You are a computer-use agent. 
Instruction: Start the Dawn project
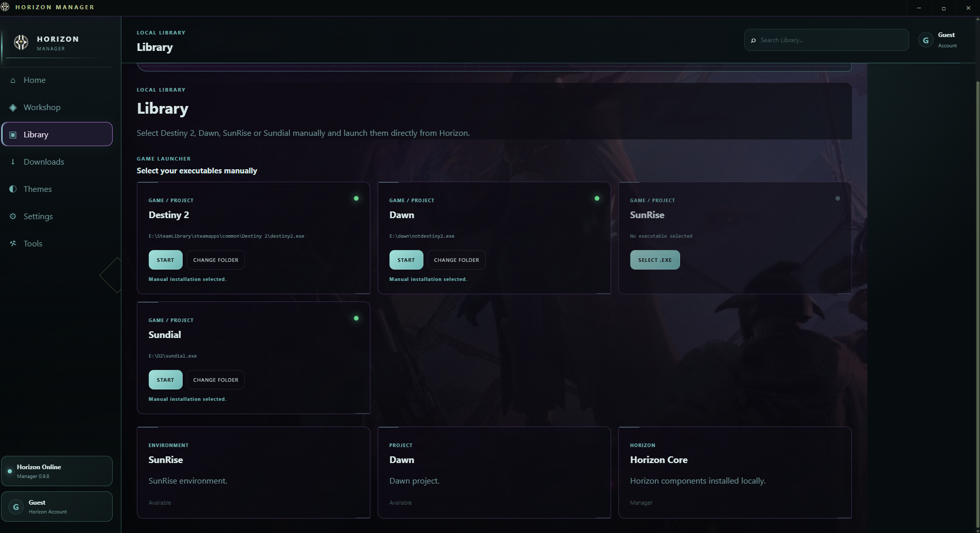pos(406,260)
